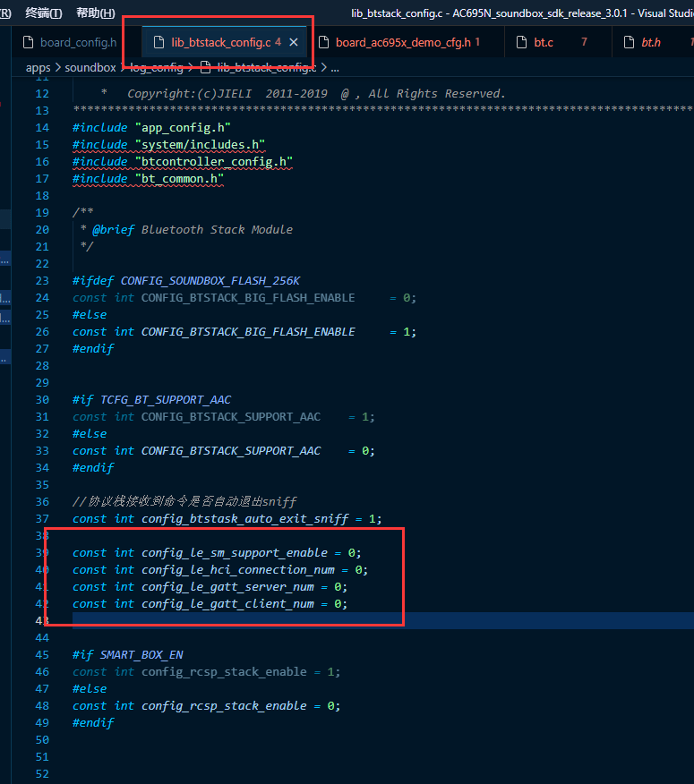Click the sniff comment on line 36
The image size is (694, 784).
[184, 501]
